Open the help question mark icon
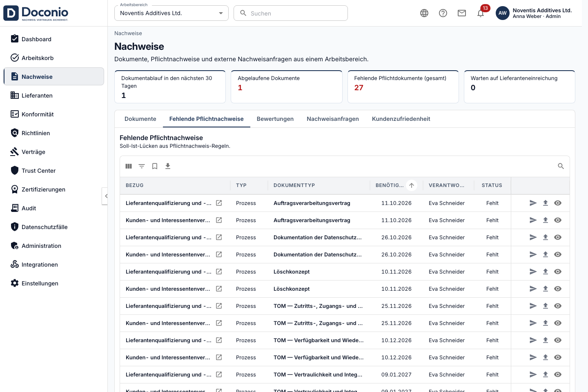The width and height of the screenshot is (588, 392). pos(443,13)
